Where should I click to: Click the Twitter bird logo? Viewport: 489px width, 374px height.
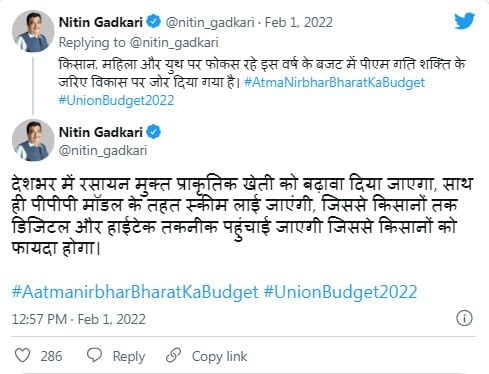[x=464, y=21]
